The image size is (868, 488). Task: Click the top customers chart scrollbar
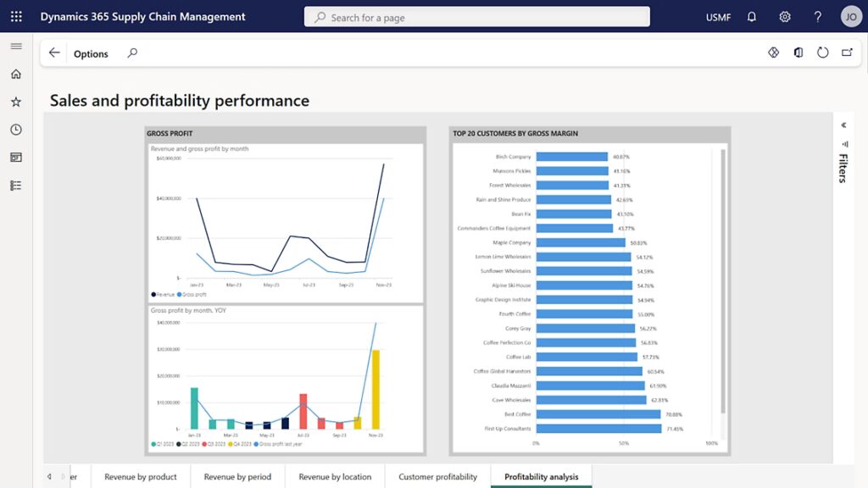tap(723, 280)
